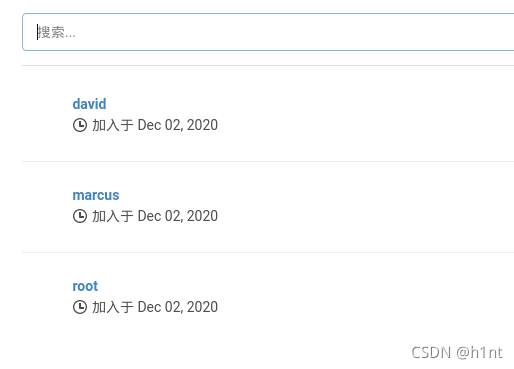Click the 搜索... placeholder text
The image size is (514, 369).
[x=56, y=32]
